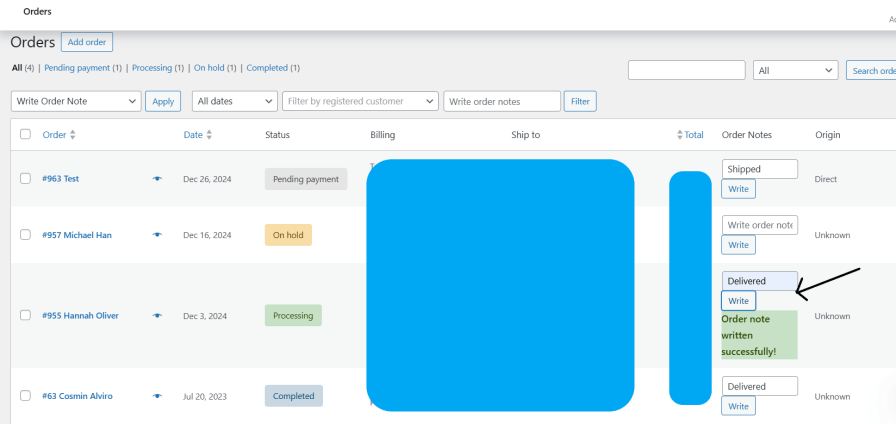Open order #963 Test link
The height and width of the screenshot is (424, 896).
point(61,179)
